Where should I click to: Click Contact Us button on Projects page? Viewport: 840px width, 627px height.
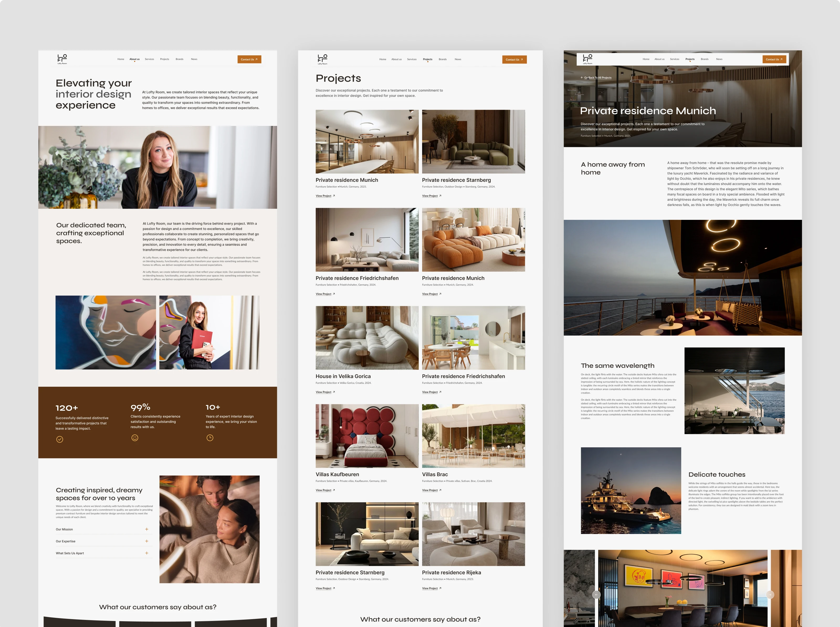(514, 60)
